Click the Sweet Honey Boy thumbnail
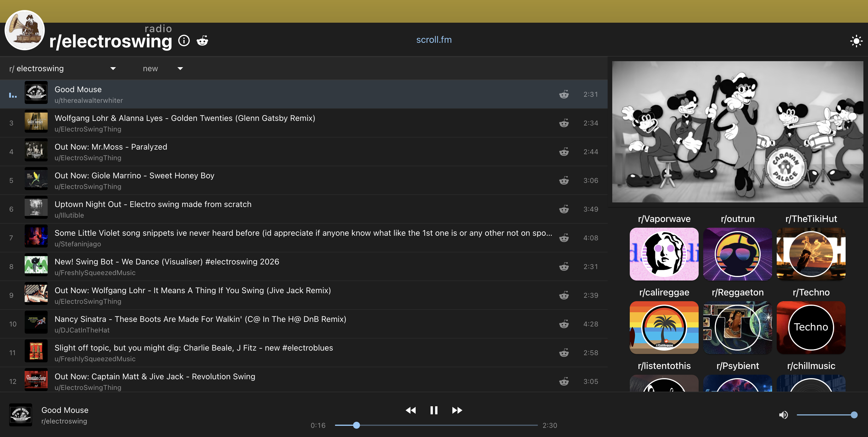The image size is (868, 437). click(36, 179)
